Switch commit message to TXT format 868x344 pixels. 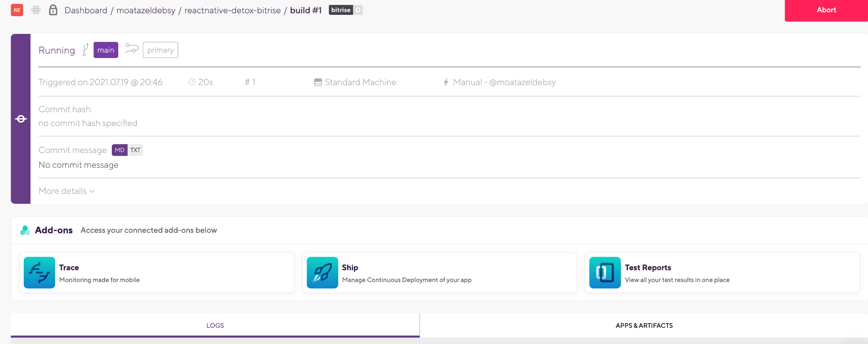point(135,150)
